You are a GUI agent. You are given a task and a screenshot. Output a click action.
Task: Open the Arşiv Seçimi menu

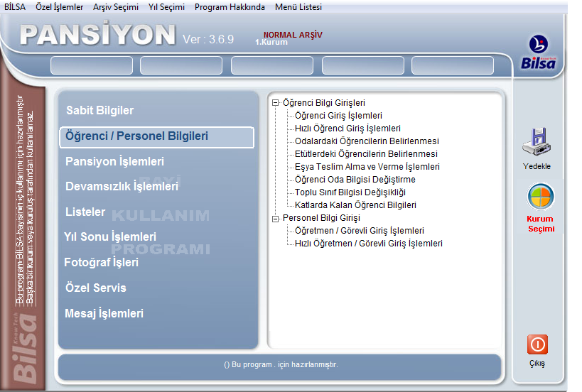(x=116, y=7)
